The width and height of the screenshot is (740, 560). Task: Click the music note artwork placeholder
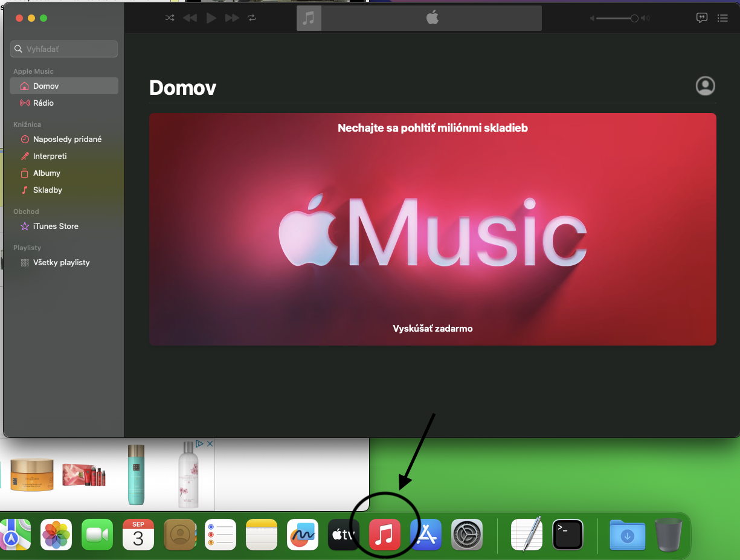pos(309,18)
